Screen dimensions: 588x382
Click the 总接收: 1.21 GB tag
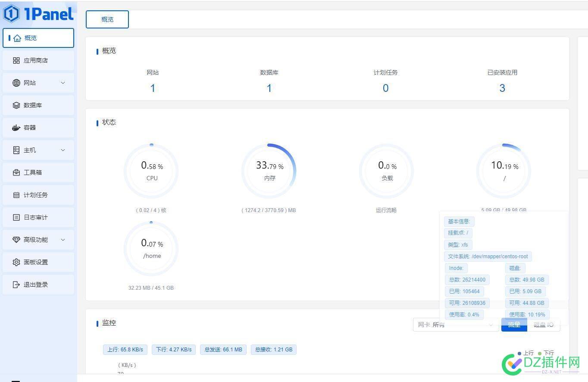(x=274, y=349)
